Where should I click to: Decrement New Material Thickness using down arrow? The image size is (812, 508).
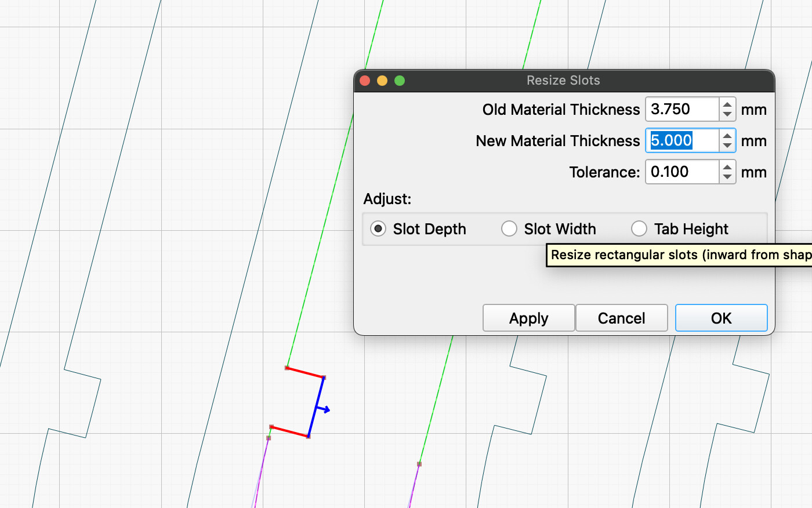pos(727,146)
